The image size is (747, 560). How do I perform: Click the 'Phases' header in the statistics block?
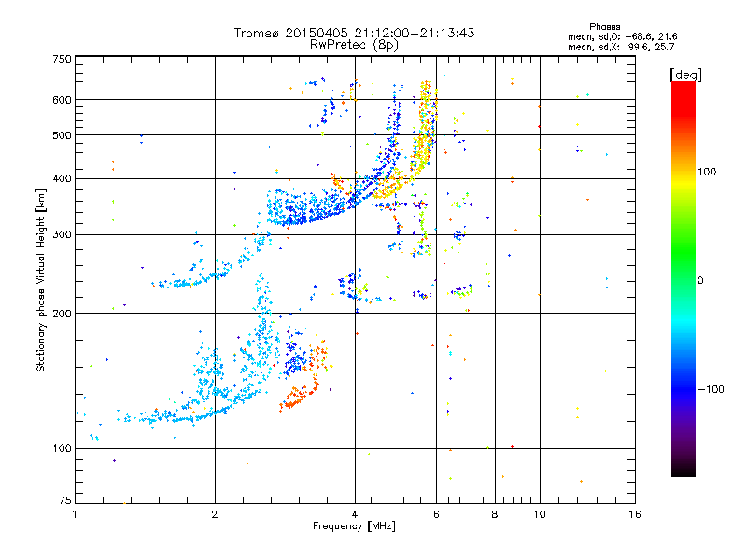[604, 27]
